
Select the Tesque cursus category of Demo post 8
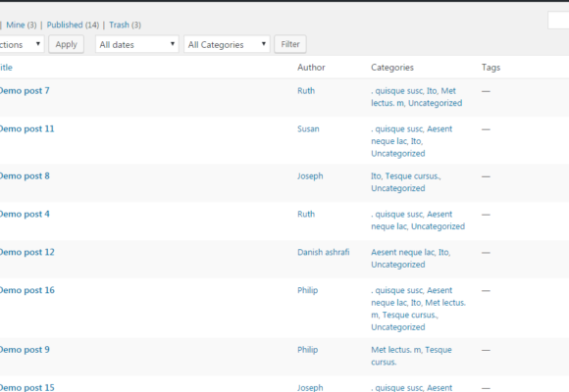pyautogui.click(x=412, y=176)
